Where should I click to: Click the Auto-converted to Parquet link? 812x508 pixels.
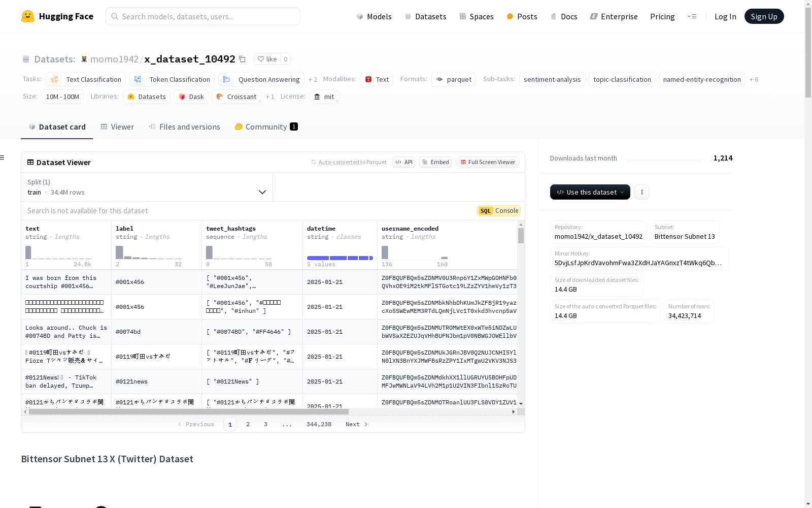[352, 162]
